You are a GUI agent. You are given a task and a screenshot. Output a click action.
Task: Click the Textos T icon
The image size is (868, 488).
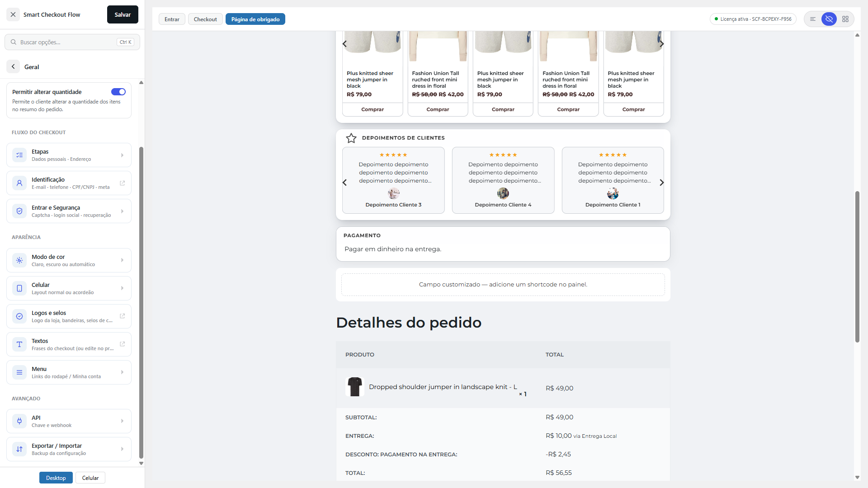coord(19,344)
